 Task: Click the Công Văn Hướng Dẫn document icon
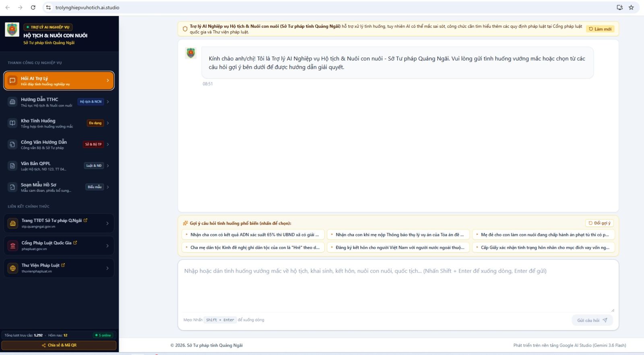(12, 144)
